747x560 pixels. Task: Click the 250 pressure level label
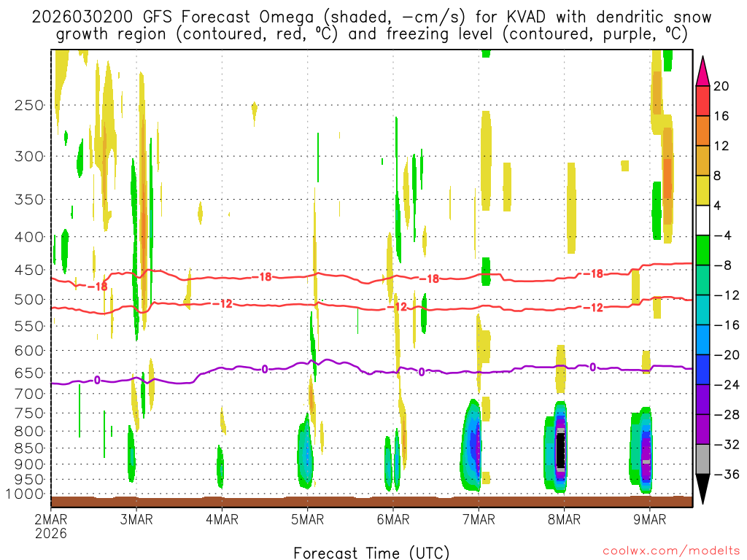[28, 105]
